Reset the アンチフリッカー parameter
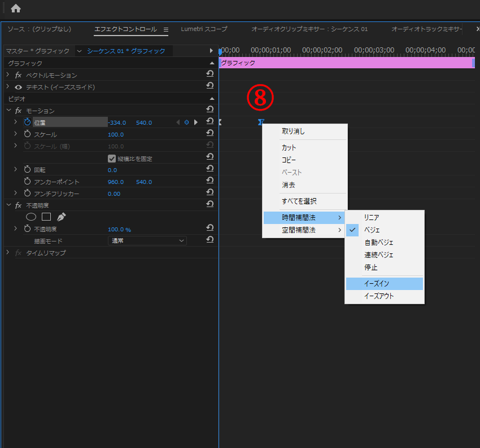 coord(210,192)
